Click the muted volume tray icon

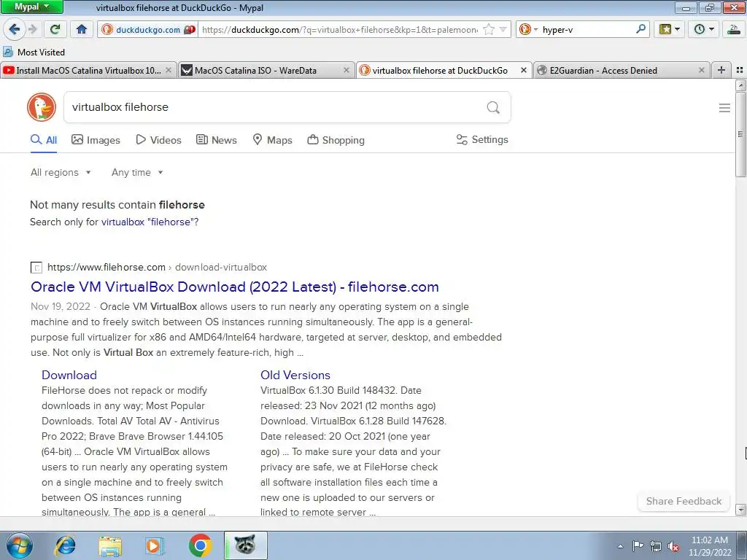click(x=673, y=547)
